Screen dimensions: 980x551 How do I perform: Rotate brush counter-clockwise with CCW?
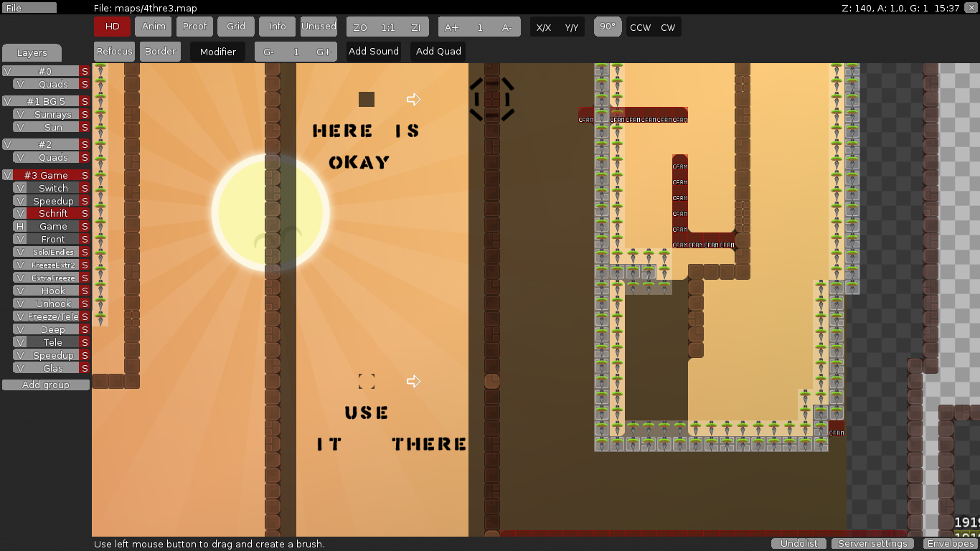pos(640,27)
